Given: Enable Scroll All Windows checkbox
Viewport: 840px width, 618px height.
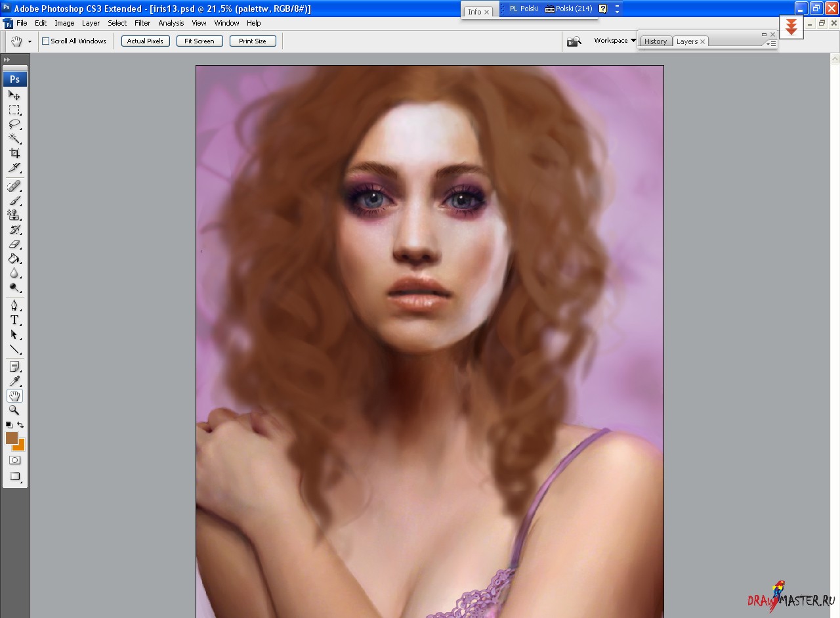Looking at the screenshot, I should tap(46, 41).
